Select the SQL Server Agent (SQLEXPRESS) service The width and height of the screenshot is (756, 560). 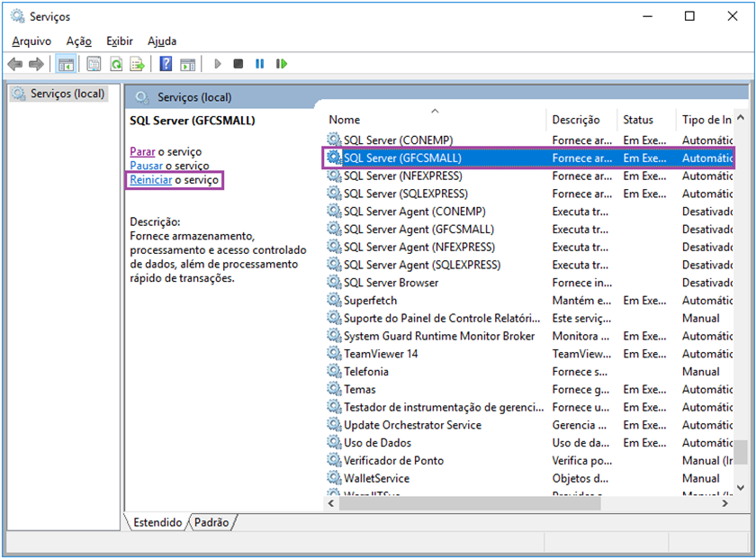(528, 265)
